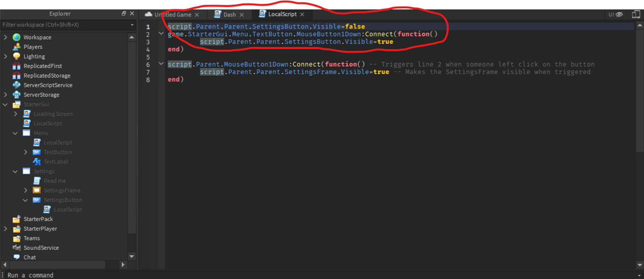Select the SettingsFrame icon

click(x=37, y=190)
